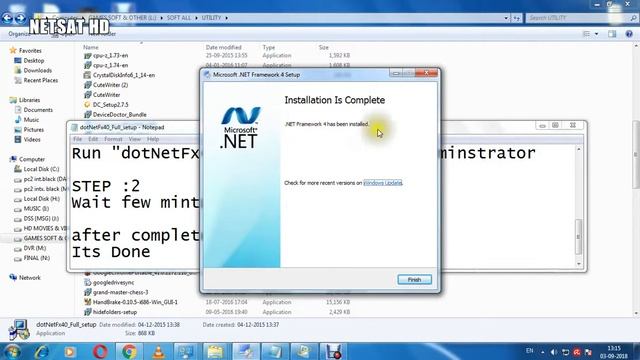Image resolution: width=640 pixels, height=360 pixels.
Task: Sort files by Name column
Action: [x=91, y=47]
